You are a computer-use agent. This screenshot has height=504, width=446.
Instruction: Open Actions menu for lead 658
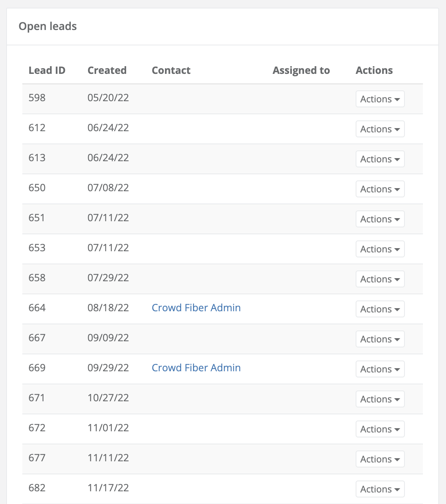pyautogui.click(x=380, y=279)
